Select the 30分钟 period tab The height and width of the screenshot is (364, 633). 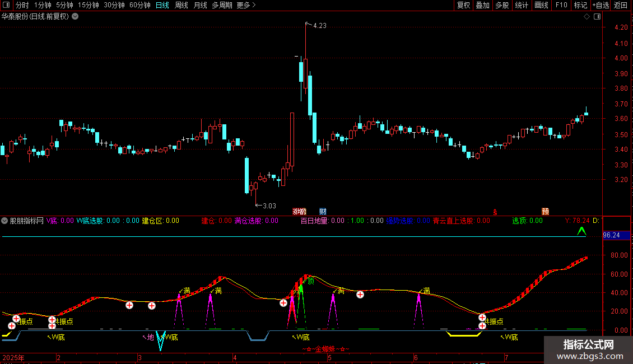click(114, 5)
